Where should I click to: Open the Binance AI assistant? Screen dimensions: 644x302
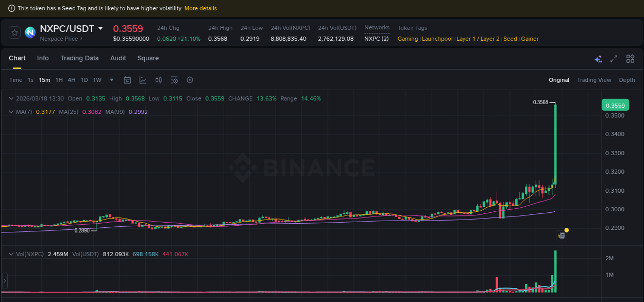tap(598, 59)
